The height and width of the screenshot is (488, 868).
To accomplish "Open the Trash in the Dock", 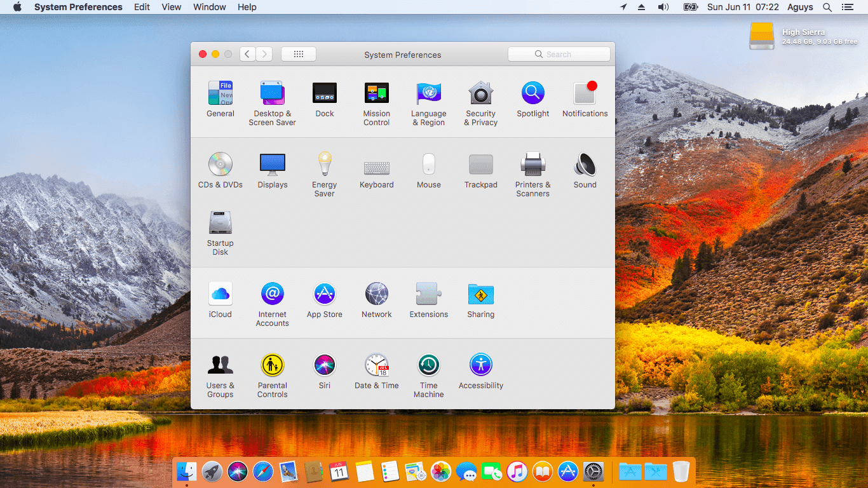I will (681, 471).
